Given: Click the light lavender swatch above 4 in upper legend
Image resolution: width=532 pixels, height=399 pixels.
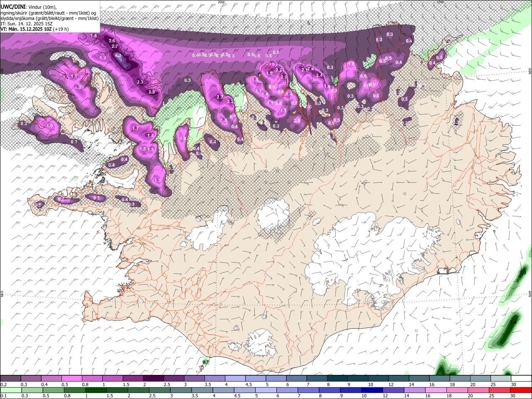Looking at the screenshot, I should [x=235, y=378].
